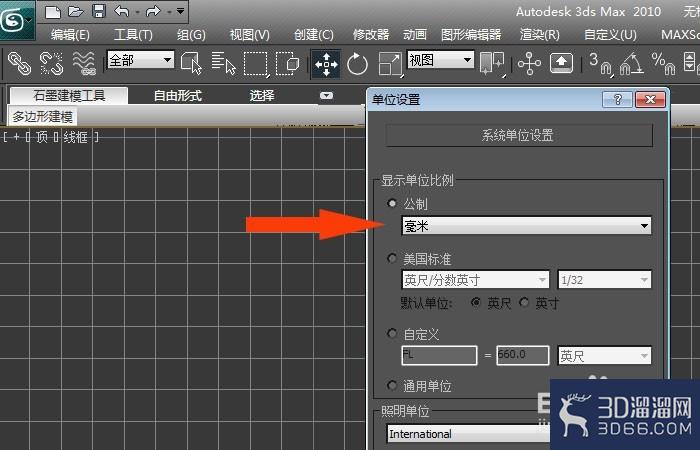700x450 pixels.
Task: Open the 修改器 menu
Action: click(371, 34)
